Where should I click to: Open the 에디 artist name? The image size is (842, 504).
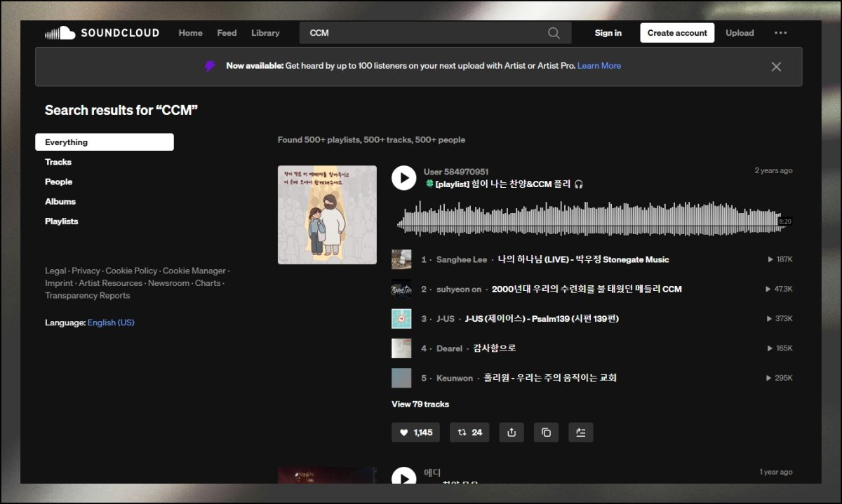432,472
